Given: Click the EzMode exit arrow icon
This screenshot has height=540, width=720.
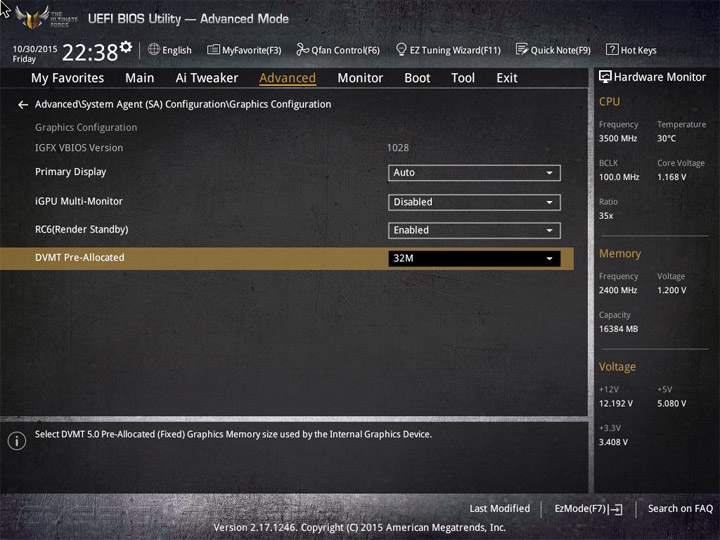Looking at the screenshot, I should [x=615, y=509].
